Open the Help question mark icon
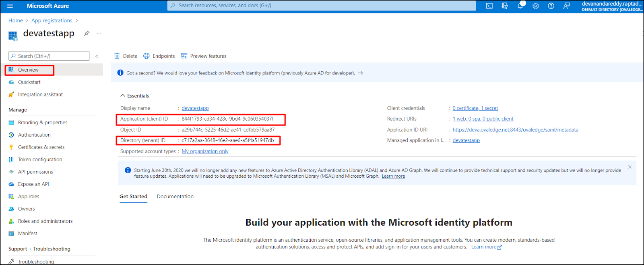The image size is (644, 265). coord(551,6)
